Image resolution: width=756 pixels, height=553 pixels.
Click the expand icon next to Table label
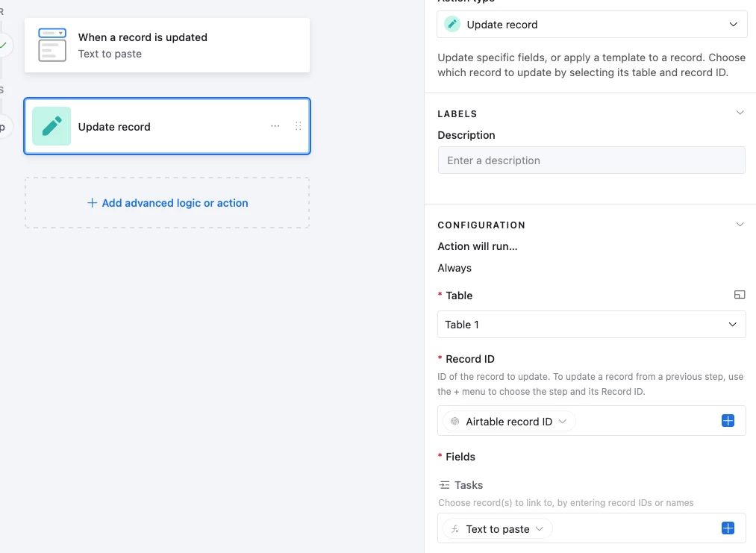(740, 295)
